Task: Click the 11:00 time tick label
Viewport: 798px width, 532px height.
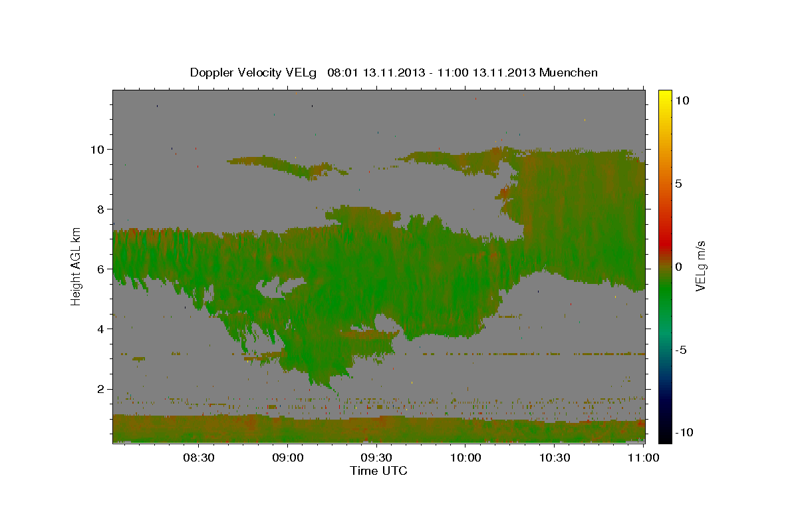Action: (643, 458)
